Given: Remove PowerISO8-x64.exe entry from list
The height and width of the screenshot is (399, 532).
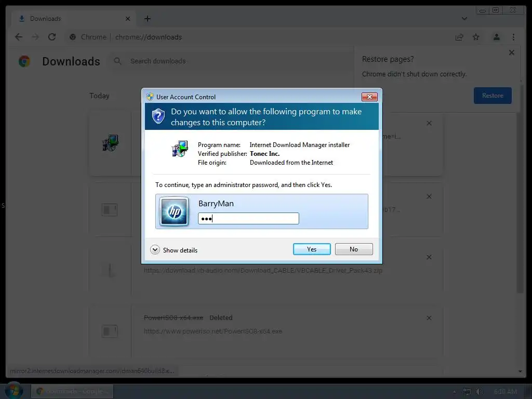Looking at the screenshot, I should pyautogui.click(x=429, y=318).
